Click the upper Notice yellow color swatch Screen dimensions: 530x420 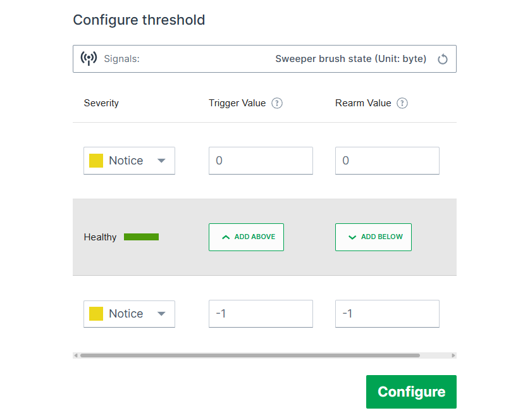click(96, 161)
